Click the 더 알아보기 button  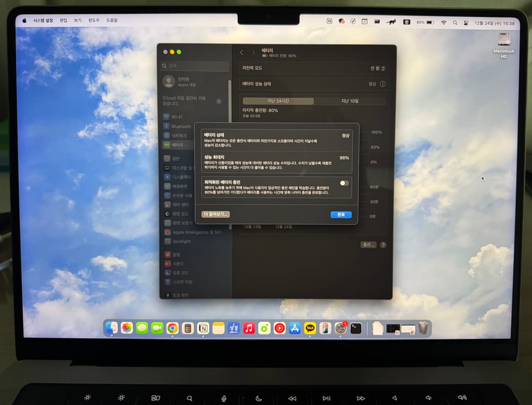pos(216,214)
